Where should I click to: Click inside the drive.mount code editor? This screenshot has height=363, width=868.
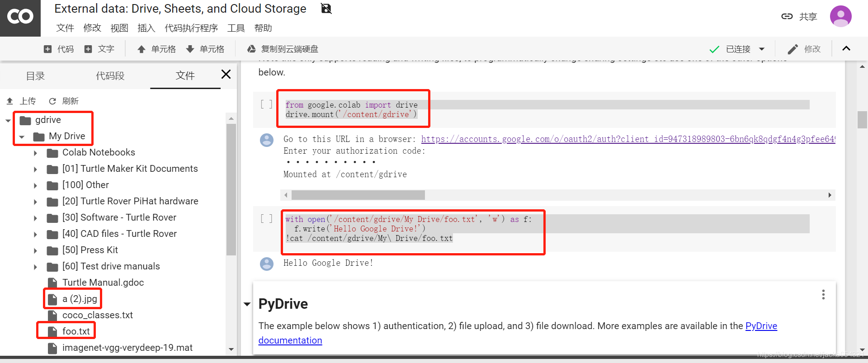547,109
